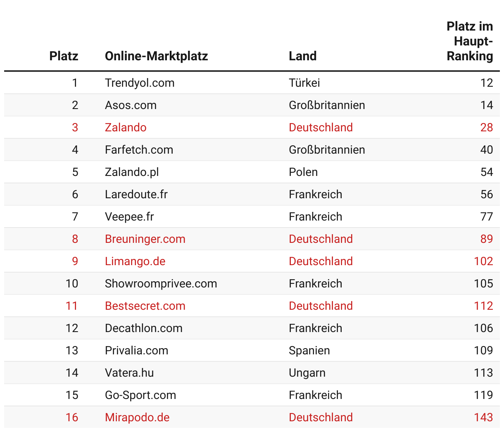Select Farfetch.com in the list
The width and height of the screenshot is (504, 432).
139,150
